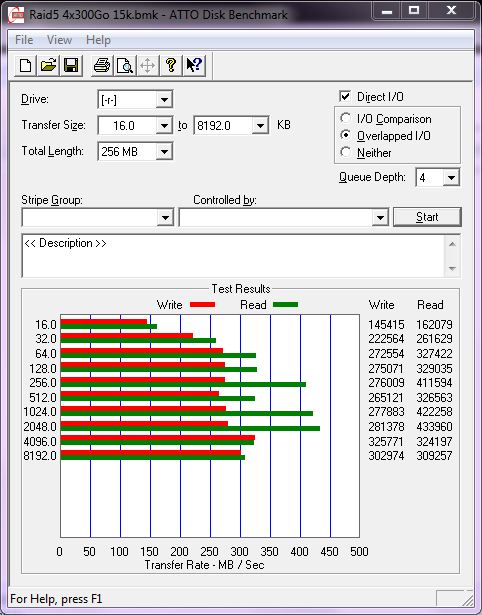482x615 pixels.
Task: Select the I/O Comparison radio button
Action: click(346, 118)
